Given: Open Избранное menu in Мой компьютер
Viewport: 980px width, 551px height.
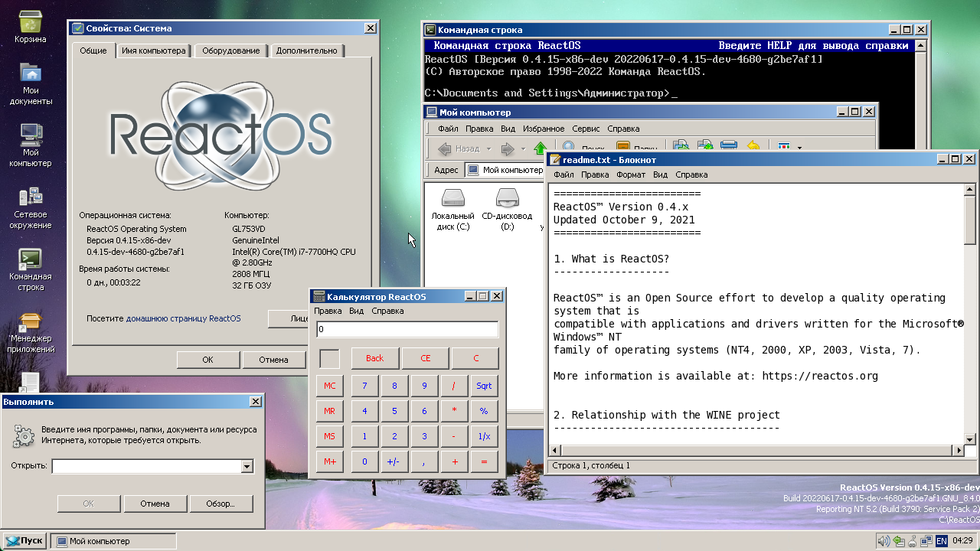Looking at the screenshot, I should (543, 129).
